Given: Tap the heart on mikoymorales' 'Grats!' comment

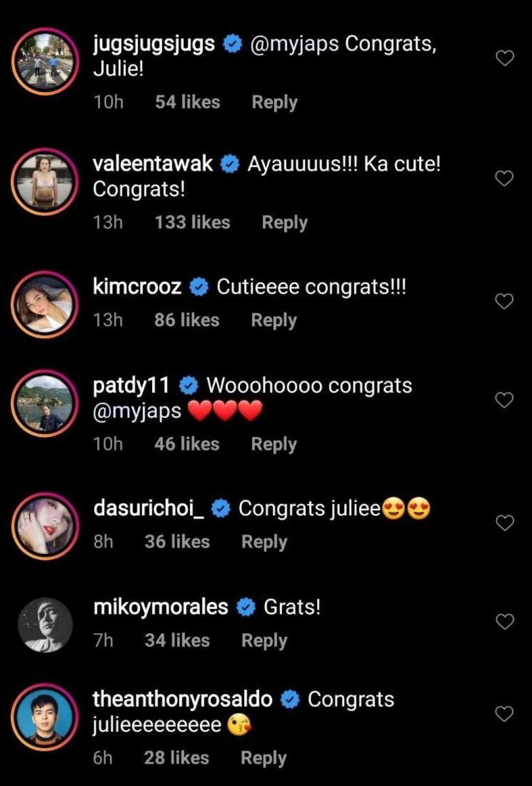Looking at the screenshot, I should coord(504,621).
